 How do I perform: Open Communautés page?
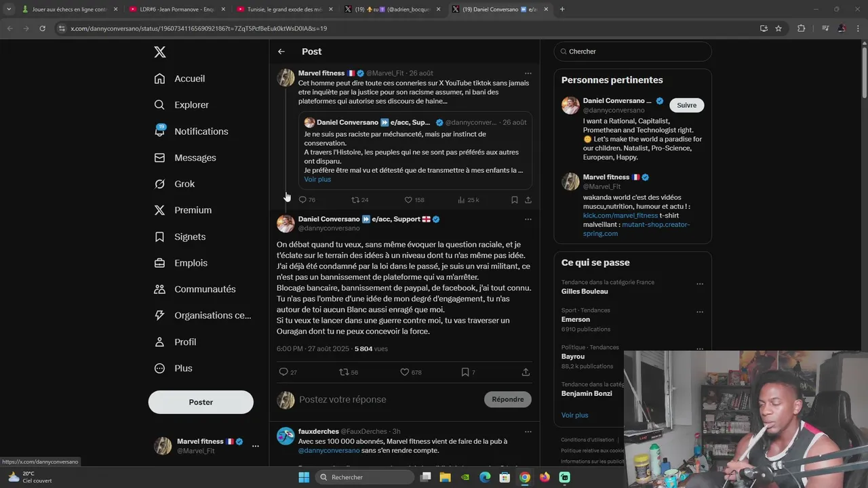click(195, 289)
